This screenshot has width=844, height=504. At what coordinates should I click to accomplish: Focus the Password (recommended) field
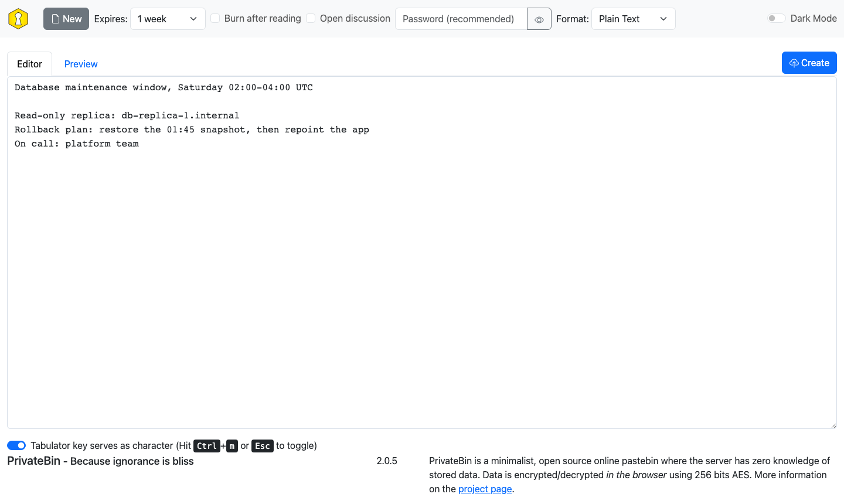[x=461, y=19]
